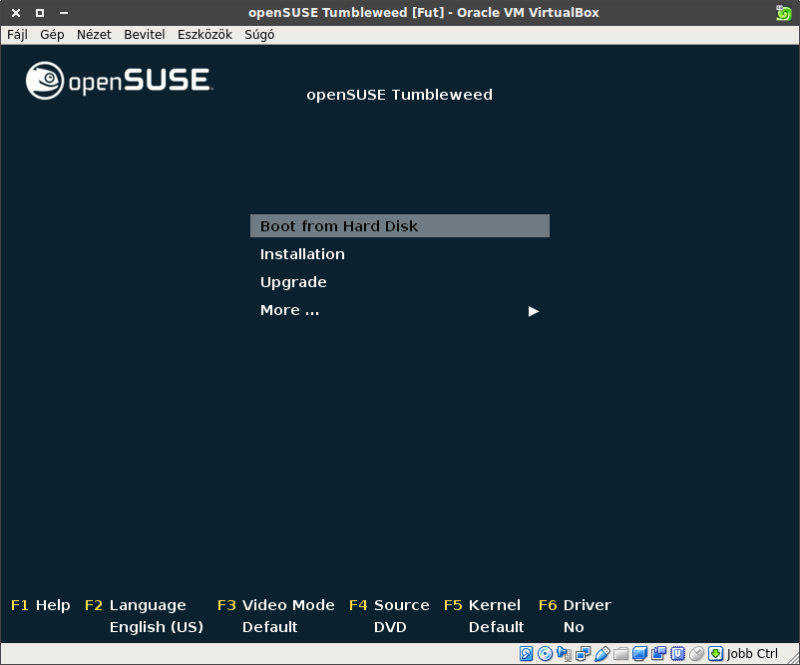Open the F5 Kernel selector
Viewport: 800px width, 665px height.
(482, 605)
